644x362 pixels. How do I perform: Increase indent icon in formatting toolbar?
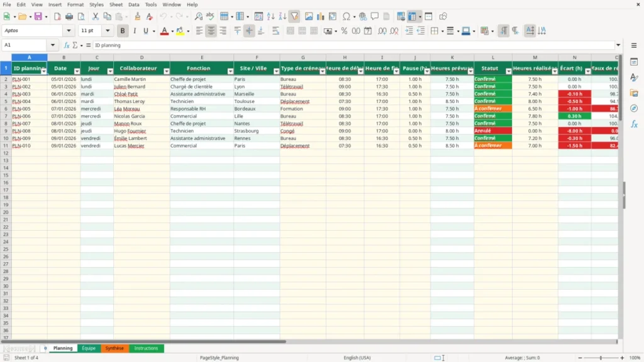pos(409,31)
